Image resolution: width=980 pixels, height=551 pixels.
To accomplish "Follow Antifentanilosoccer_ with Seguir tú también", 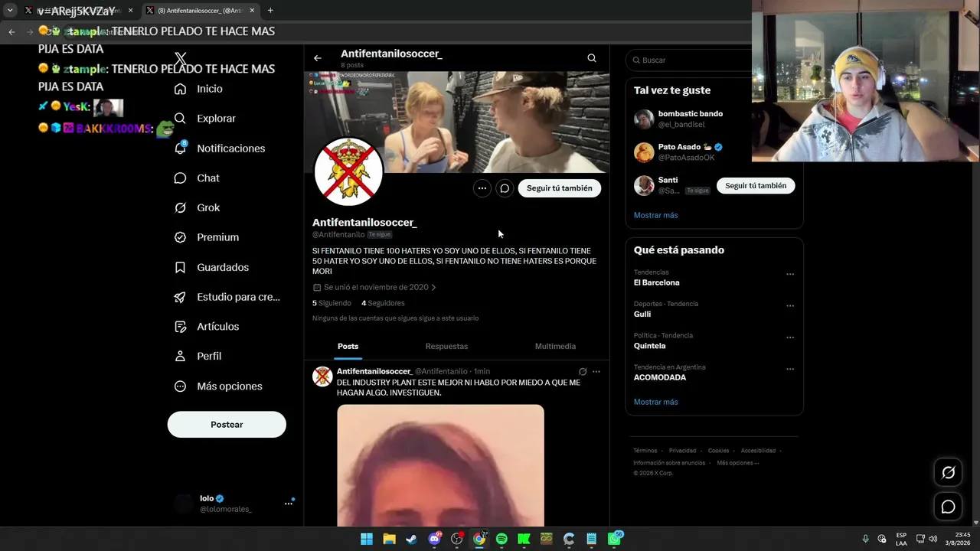I will click(x=560, y=188).
